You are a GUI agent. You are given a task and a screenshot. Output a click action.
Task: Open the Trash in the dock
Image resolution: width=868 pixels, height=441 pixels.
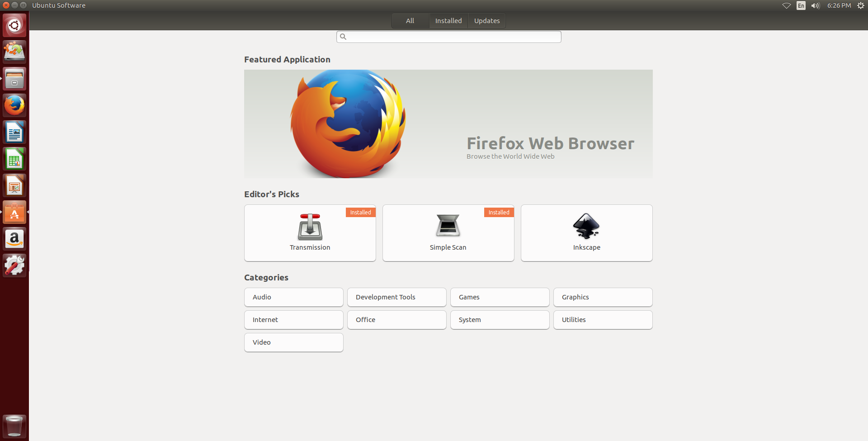tap(14, 426)
